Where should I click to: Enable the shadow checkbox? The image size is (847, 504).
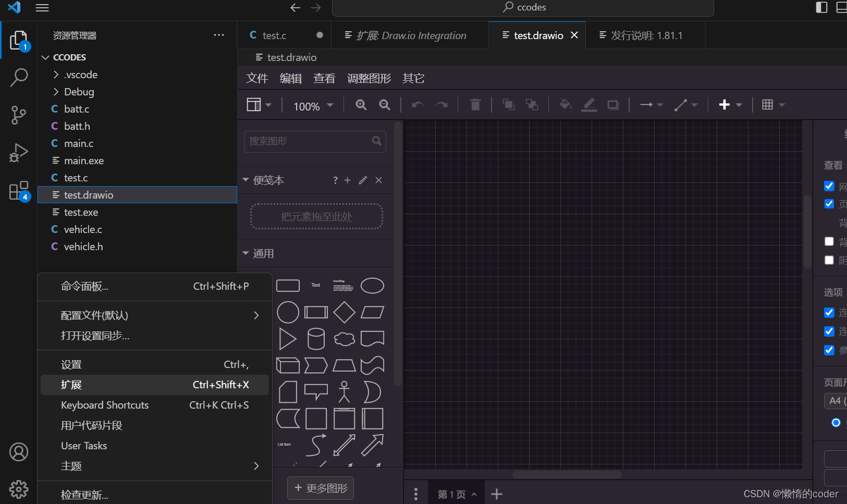(829, 260)
